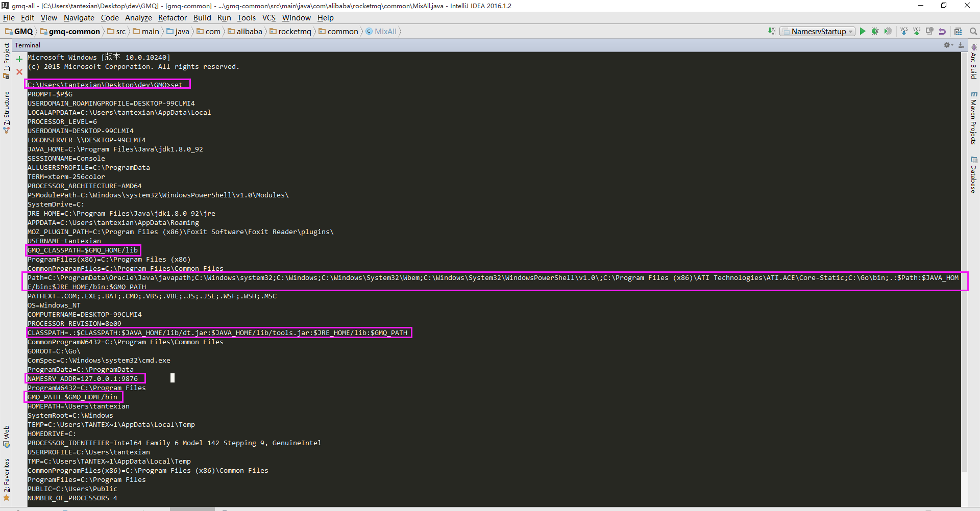Click the Make Project build icon
The width and height of the screenshot is (980, 511).
772,32
